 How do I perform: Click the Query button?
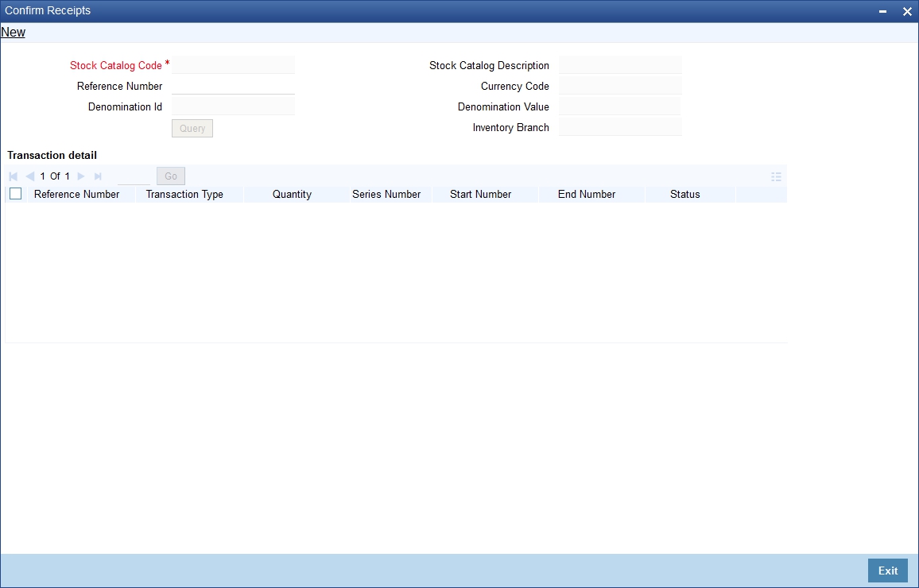coord(192,128)
